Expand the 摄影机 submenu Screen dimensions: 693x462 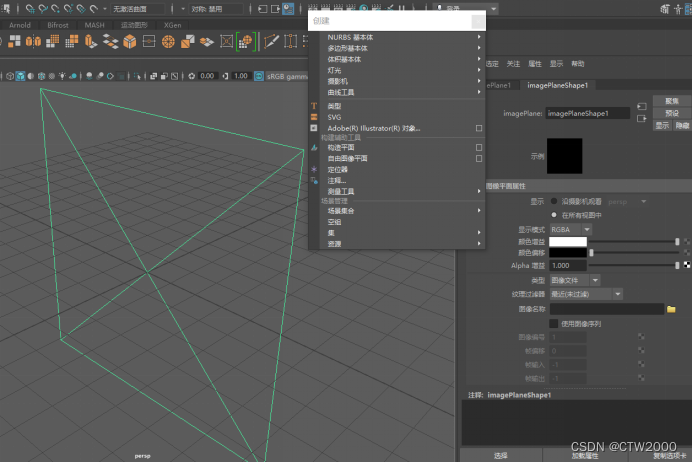402,81
